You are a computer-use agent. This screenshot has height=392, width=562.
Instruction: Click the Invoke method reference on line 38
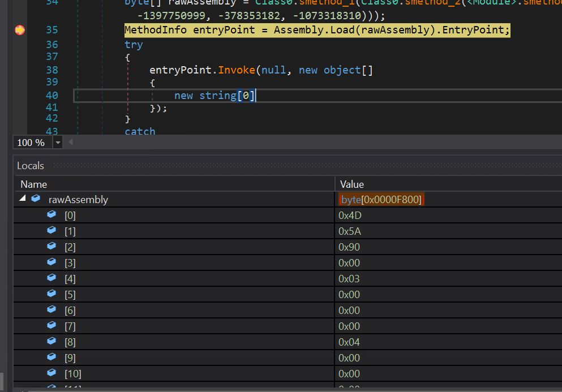237,70
